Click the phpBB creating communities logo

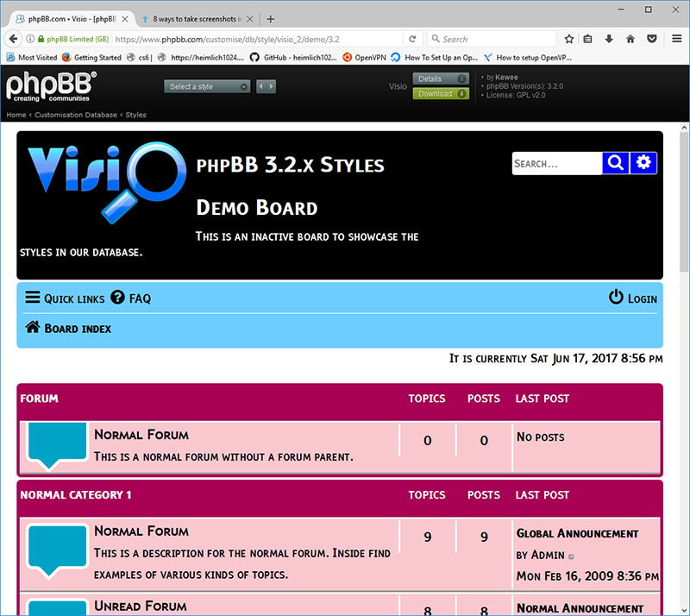point(51,86)
